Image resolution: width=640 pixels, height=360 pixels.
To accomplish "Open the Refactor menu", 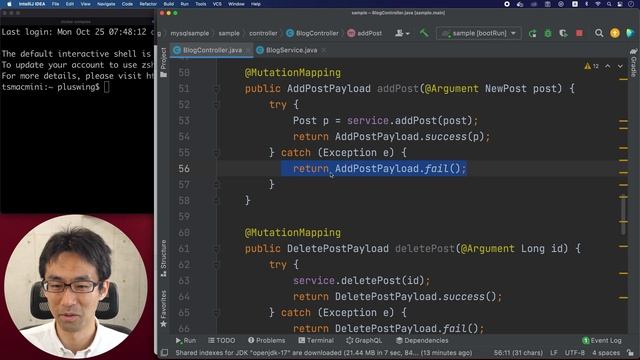I will point(148,4).
